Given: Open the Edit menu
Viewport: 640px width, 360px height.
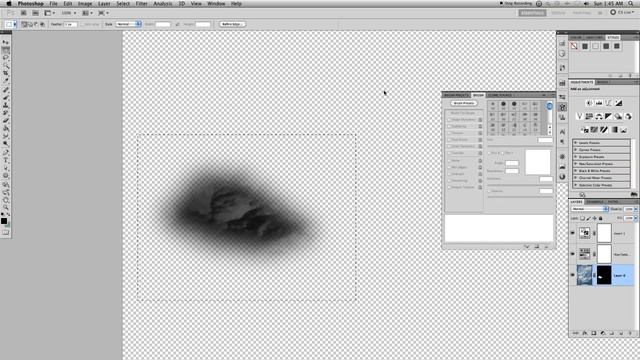Looking at the screenshot, I should (x=68, y=4).
